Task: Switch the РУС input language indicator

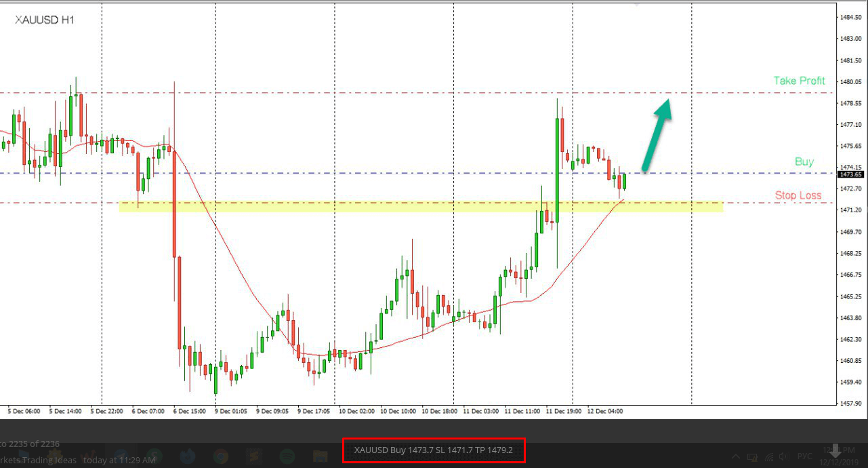Action: coord(804,456)
